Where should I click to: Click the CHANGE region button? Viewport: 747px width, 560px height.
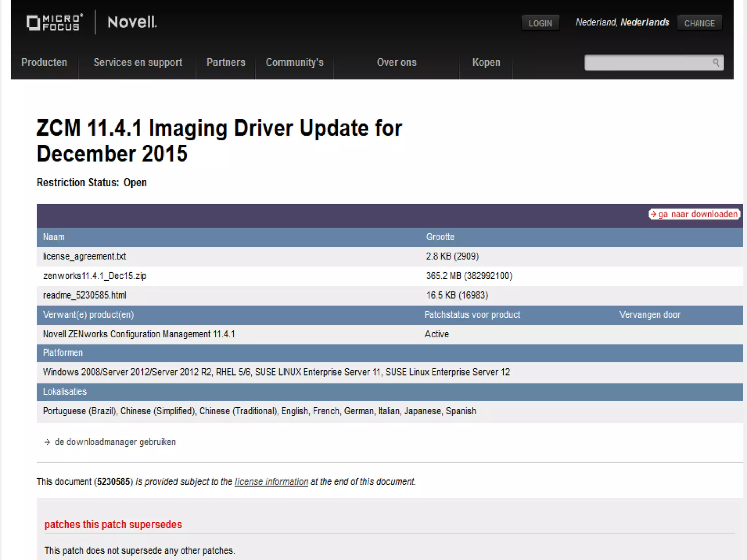point(699,23)
